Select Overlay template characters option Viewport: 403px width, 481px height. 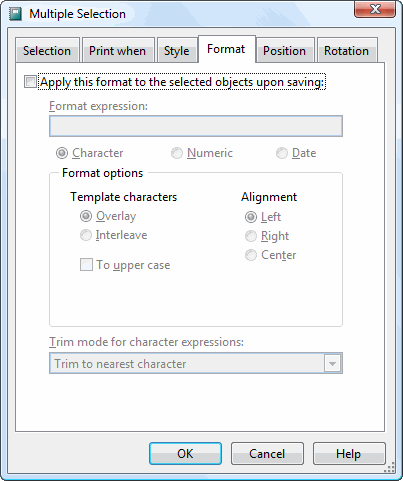(86, 216)
